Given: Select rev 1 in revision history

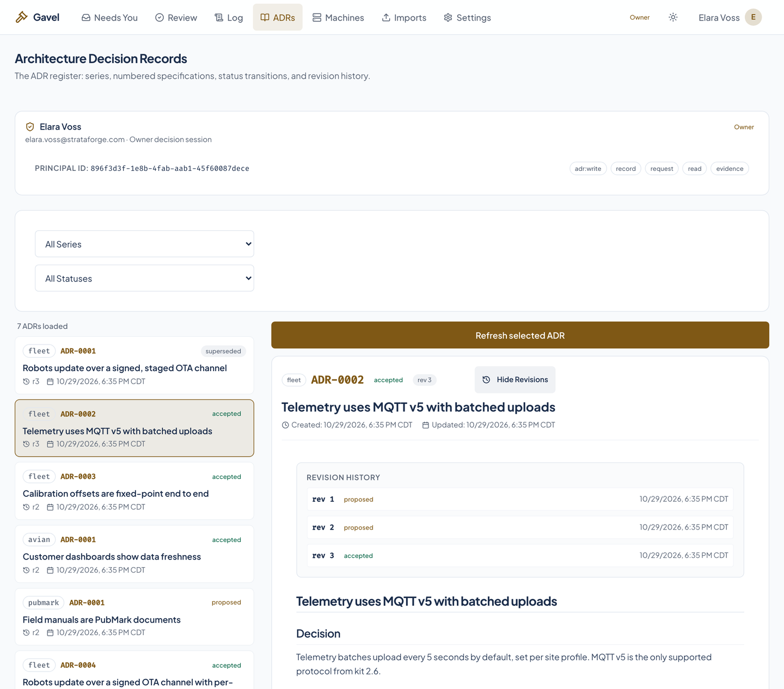Looking at the screenshot, I should pos(520,499).
